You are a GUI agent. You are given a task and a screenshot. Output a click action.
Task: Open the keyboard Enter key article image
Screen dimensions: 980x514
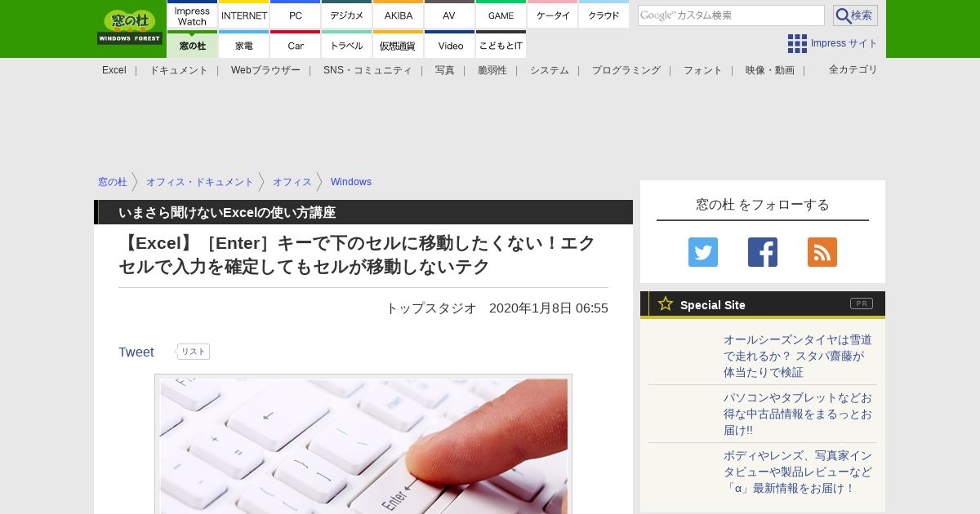coord(363,445)
